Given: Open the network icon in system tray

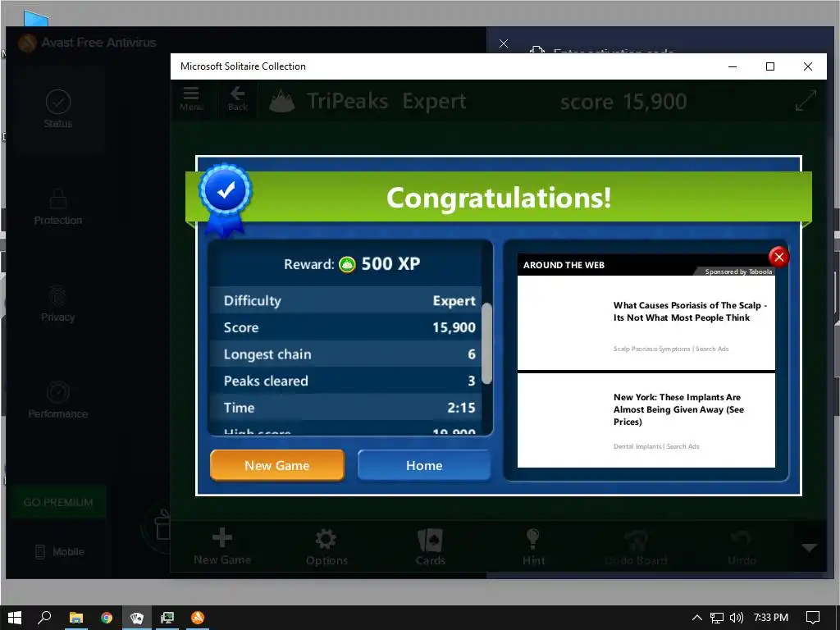Looking at the screenshot, I should tap(717, 618).
